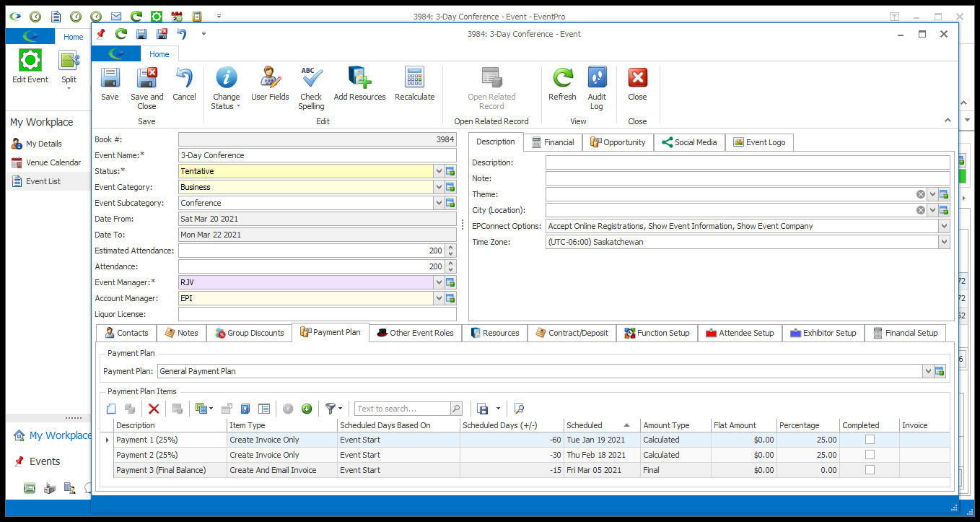
Task: Clear the City (Location) field with its X button
Action: tap(921, 210)
